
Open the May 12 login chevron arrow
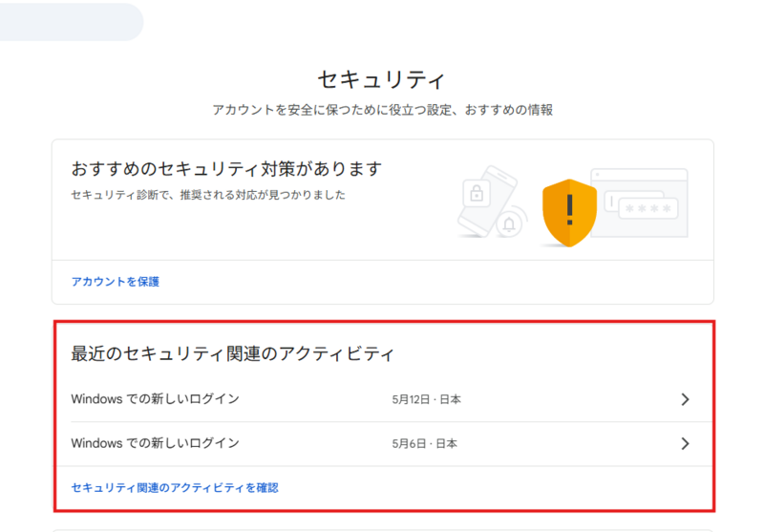click(685, 399)
